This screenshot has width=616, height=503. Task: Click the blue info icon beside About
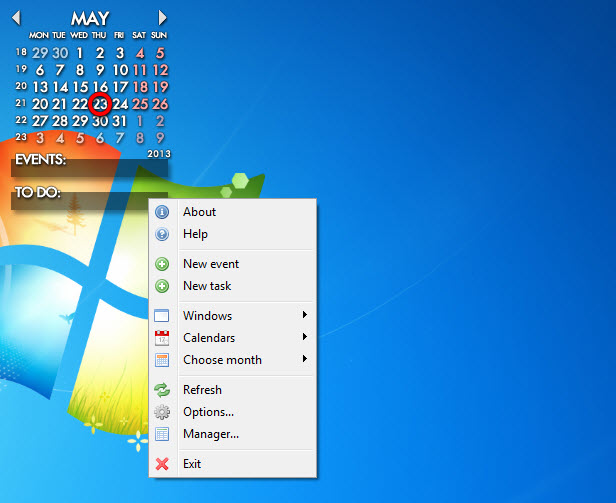click(162, 212)
